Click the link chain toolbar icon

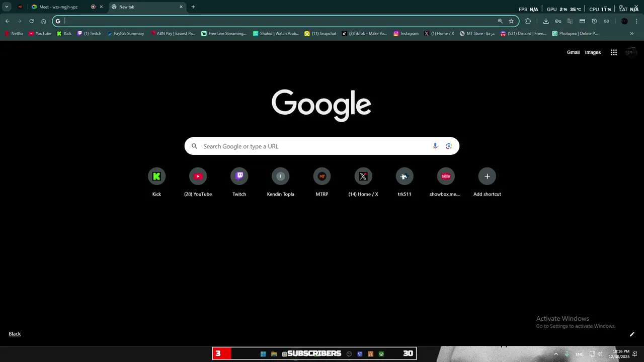[x=606, y=21]
